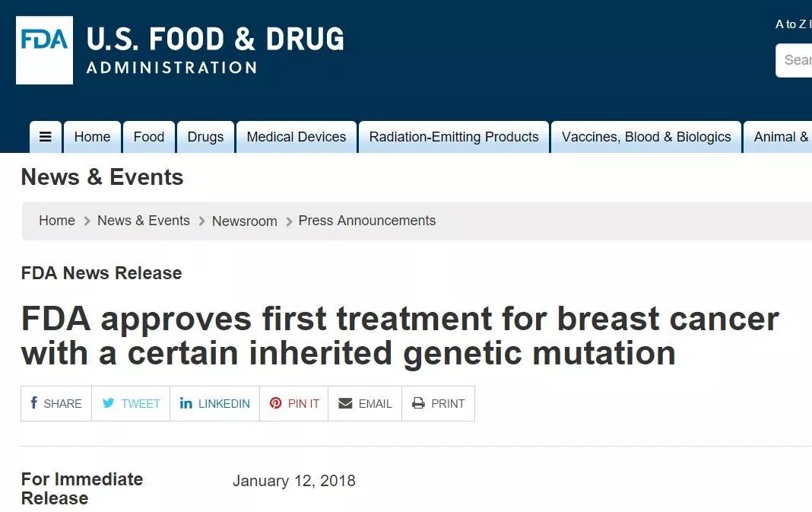Open Vaccines, Blood & Biologics tab

[645, 137]
